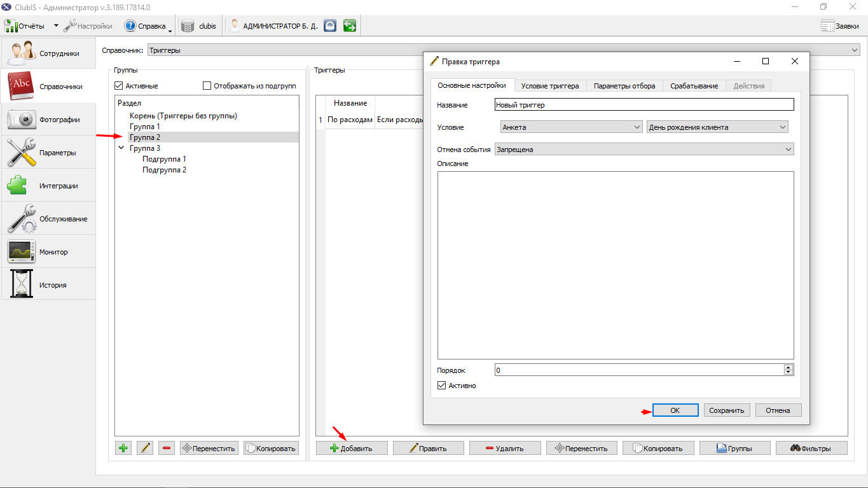This screenshot has width=868, height=488.
Task: Click the Сохранить button
Action: point(727,410)
